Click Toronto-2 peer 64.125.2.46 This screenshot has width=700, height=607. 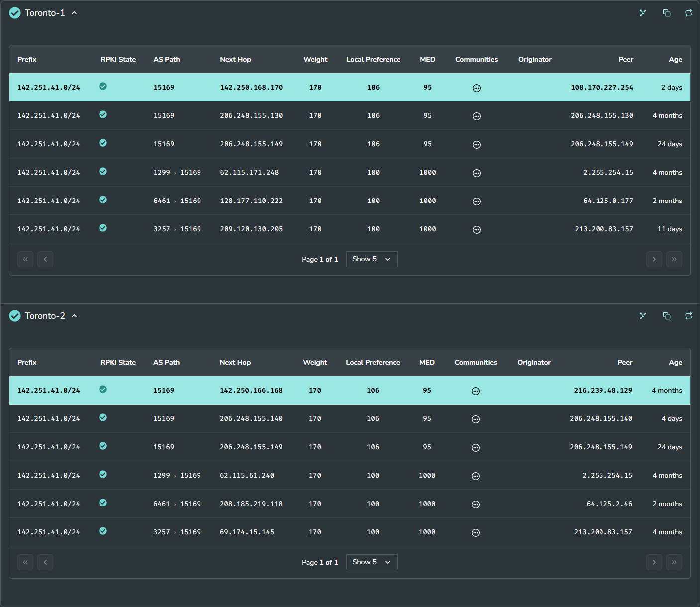[x=609, y=504]
